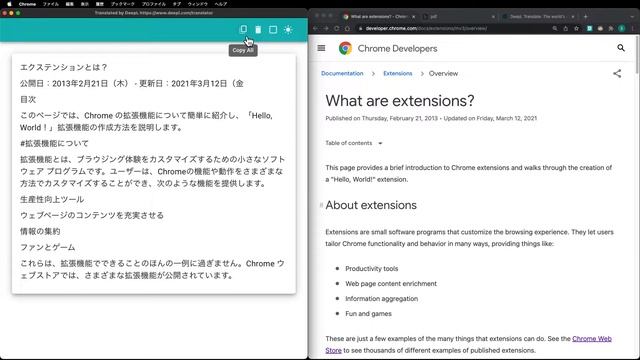Click the published date line under the heading
This screenshot has height=360, width=640.
(431, 118)
